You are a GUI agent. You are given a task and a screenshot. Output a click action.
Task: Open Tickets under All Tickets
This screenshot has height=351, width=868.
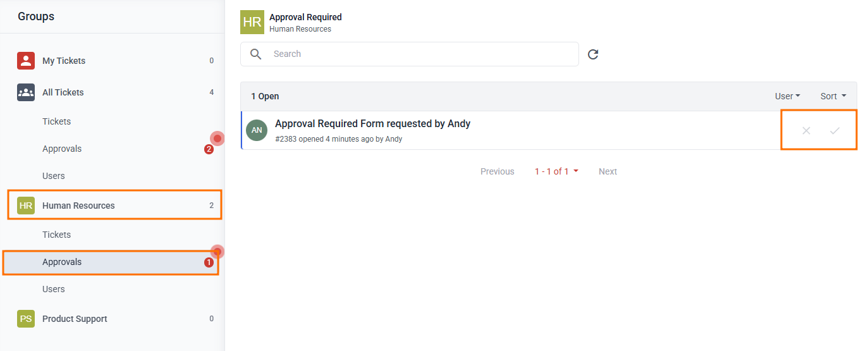pyautogui.click(x=56, y=121)
